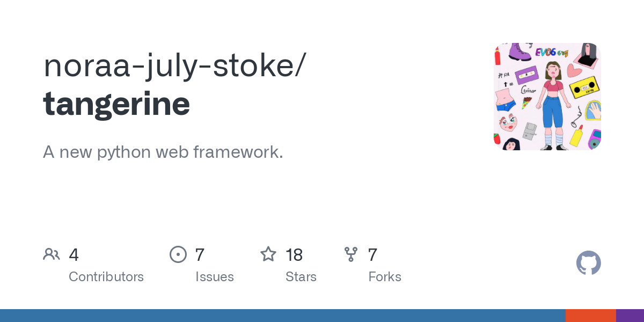The width and height of the screenshot is (644, 322).
Task: Click the GitHub Octocat logo
Action: click(x=588, y=263)
